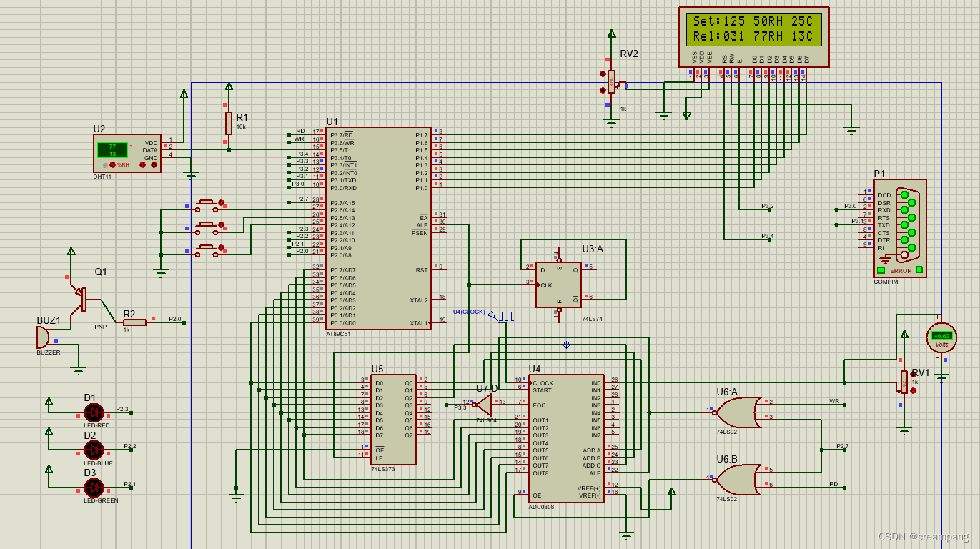Viewport: 980px width, 549px height.
Task: Select the ground symbol below the buzzer
Action: [x=78, y=371]
